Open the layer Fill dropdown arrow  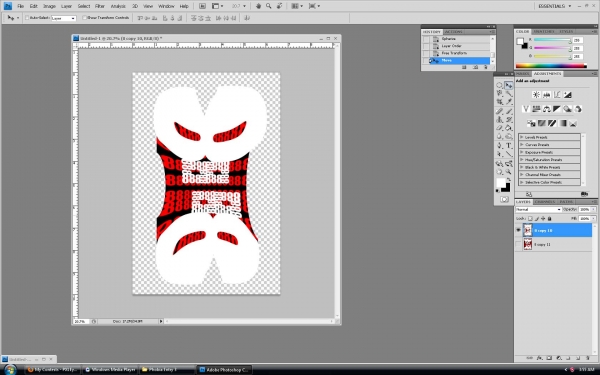click(x=593, y=218)
